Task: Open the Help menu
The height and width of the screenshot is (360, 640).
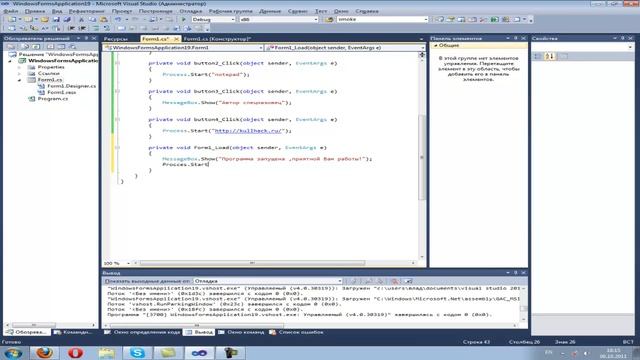Action: point(367,11)
